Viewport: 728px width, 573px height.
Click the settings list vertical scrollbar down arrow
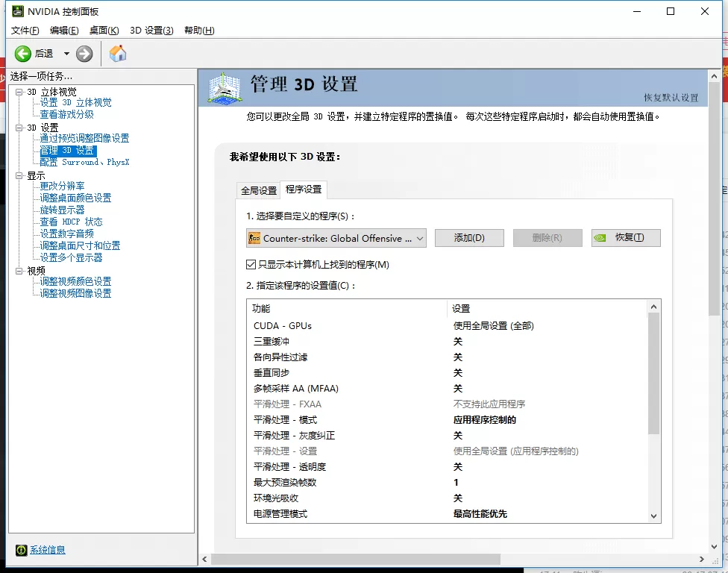click(654, 516)
